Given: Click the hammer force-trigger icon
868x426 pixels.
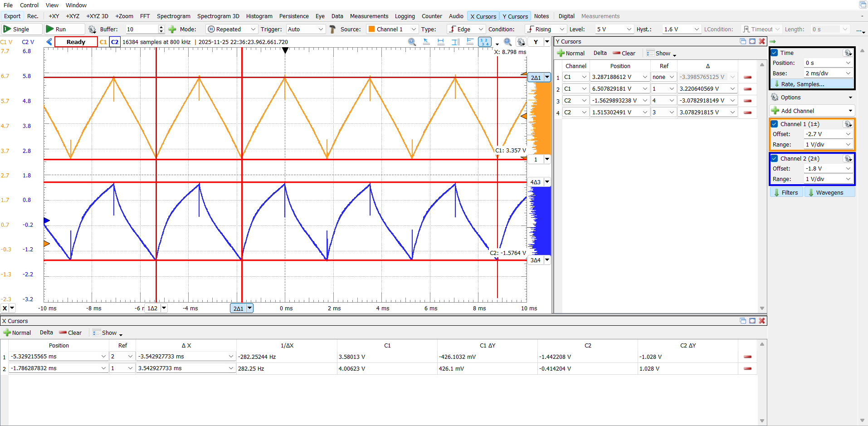Looking at the screenshot, I should [332, 29].
